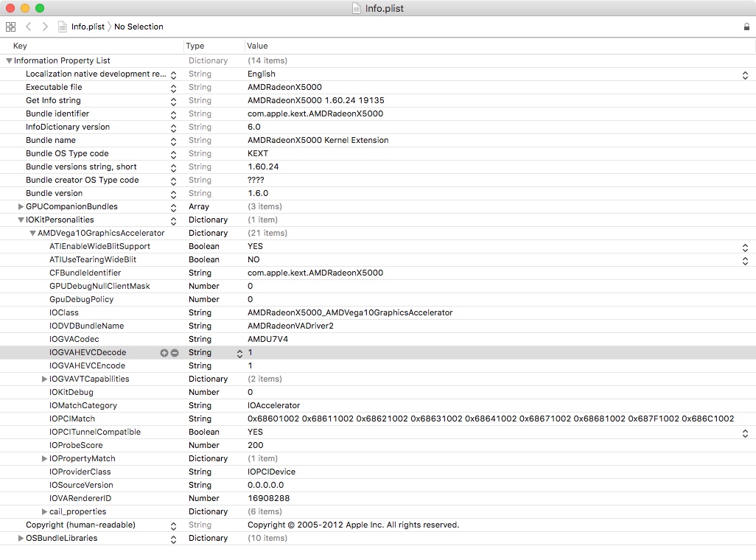Viewport: 756px width, 560px height.
Task: Open key stepper for Get Info string row
Action: (x=174, y=101)
